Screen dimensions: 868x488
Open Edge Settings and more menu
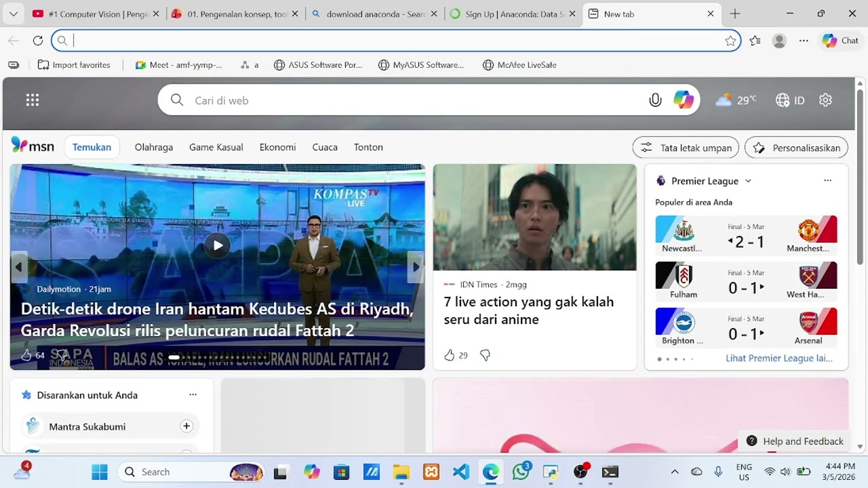coord(804,41)
